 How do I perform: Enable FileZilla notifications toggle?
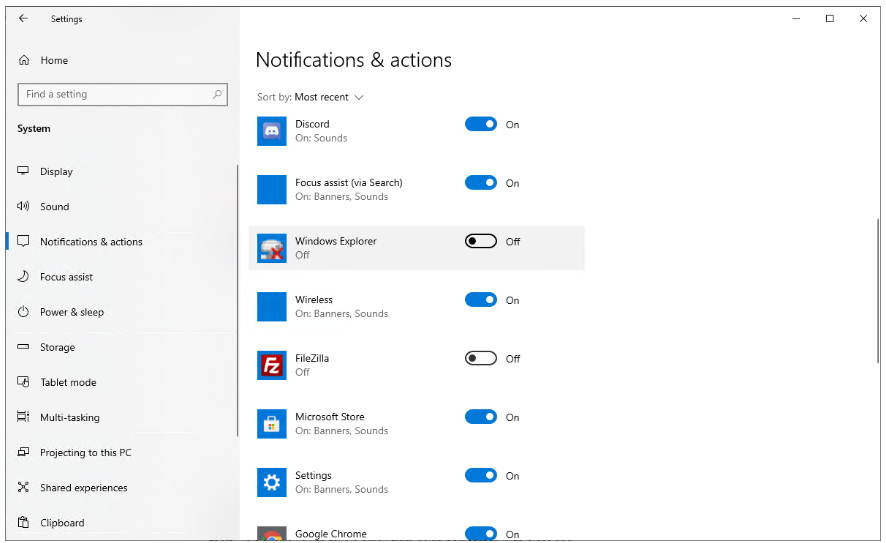[481, 358]
